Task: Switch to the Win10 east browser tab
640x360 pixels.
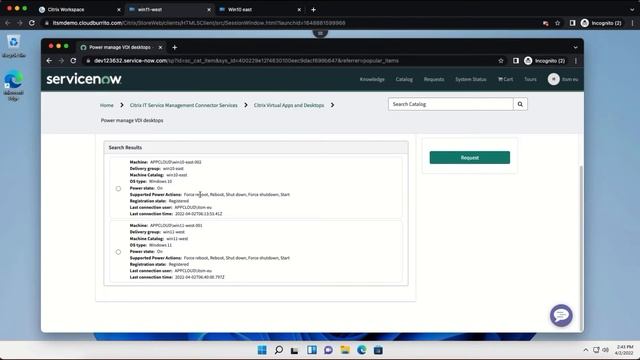Action: 260,9
